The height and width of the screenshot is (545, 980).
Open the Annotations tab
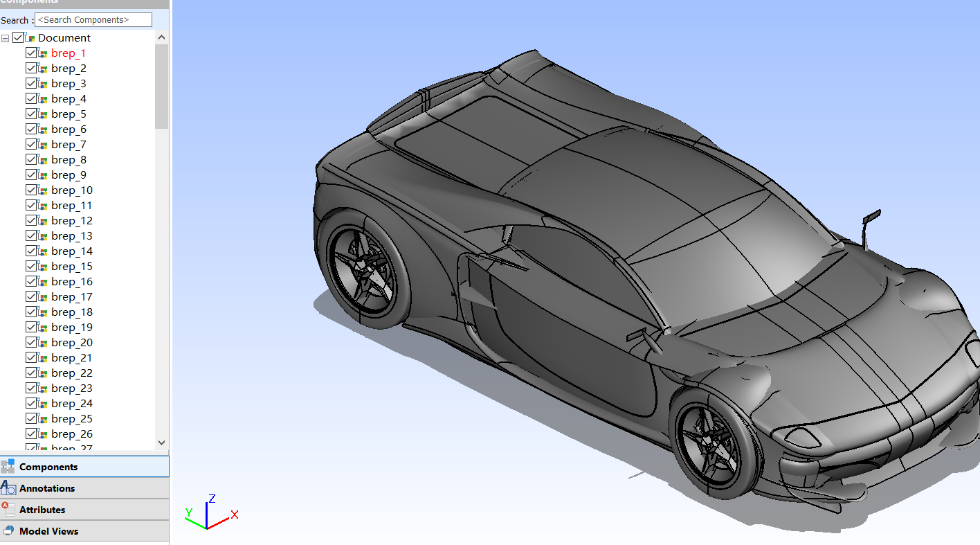click(x=84, y=488)
